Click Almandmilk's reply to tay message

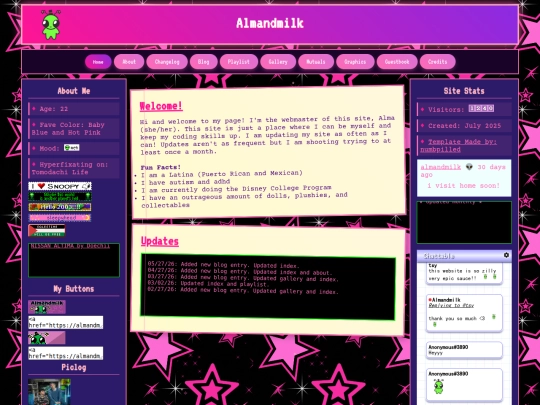point(464,313)
